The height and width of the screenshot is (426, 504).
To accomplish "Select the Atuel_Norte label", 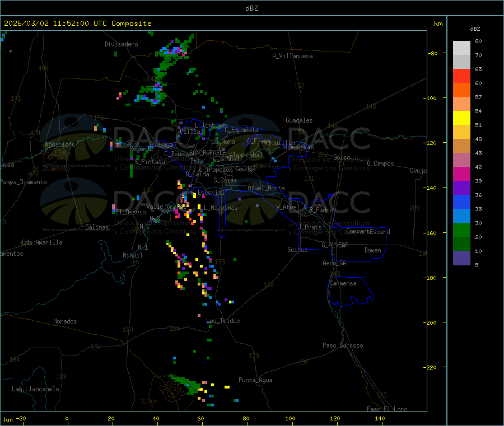I will coord(266,188).
